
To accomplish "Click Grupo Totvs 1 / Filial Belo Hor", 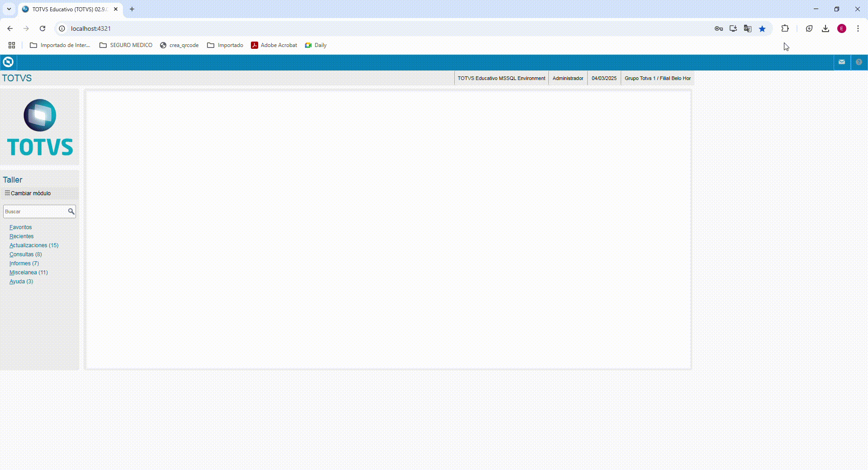I will (658, 78).
